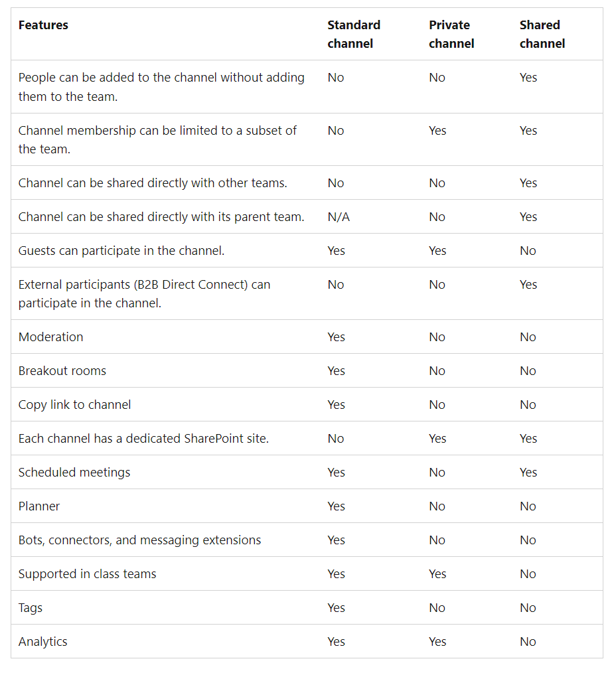Click the External participants B2B Direct Connect text
Viewport: 616px width, 679px height.
coord(144,285)
